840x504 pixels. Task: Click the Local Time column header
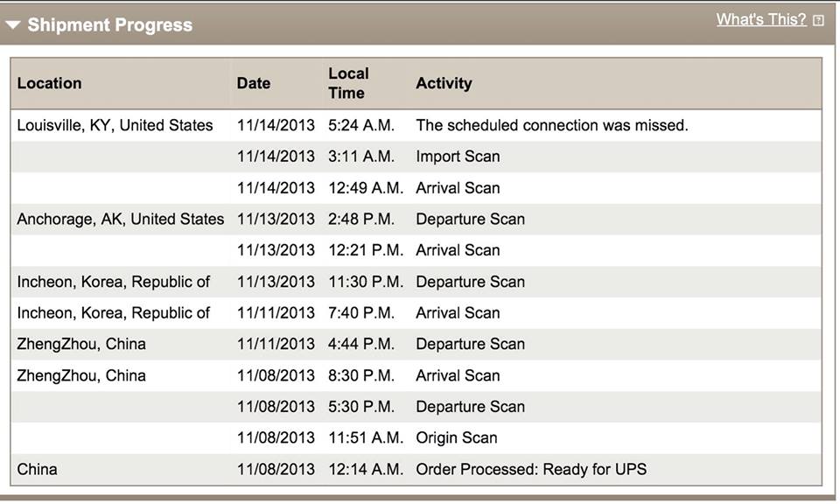click(348, 83)
